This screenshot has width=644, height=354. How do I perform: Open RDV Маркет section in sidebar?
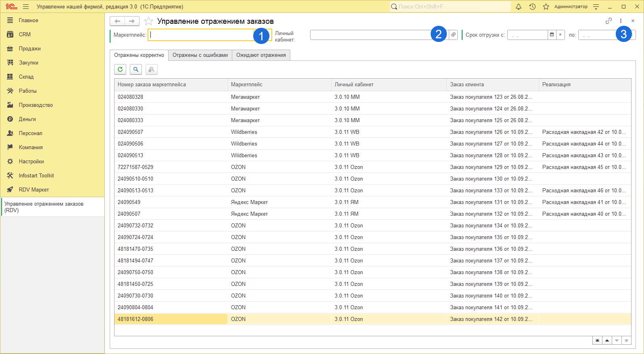pyautogui.click(x=33, y=190)
